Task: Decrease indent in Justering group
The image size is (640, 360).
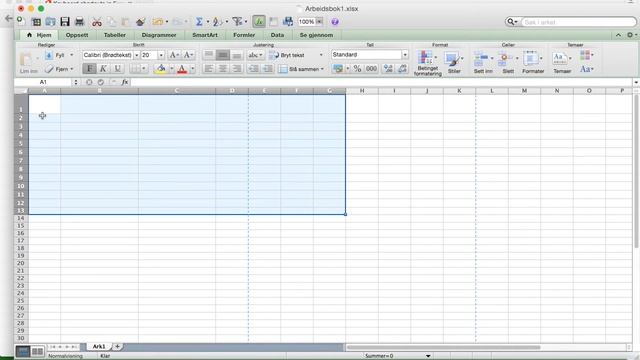Action: (253, 69)
